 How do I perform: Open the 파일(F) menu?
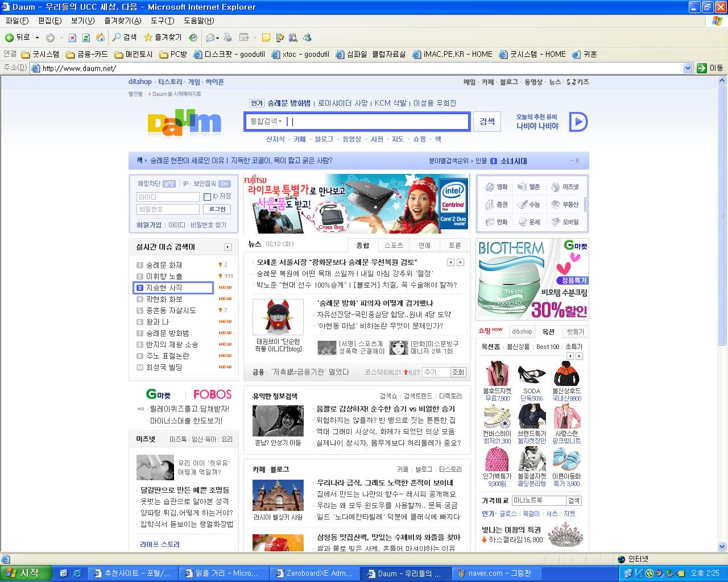coord(17,21)
